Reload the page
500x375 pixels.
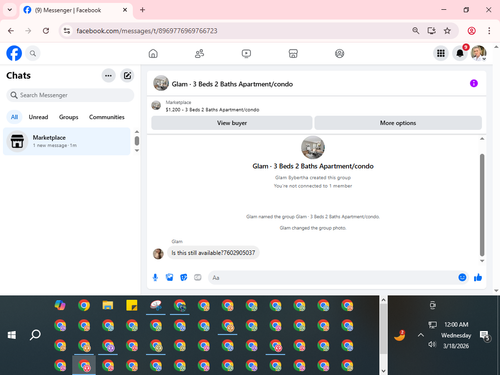(x=46, y=31)
